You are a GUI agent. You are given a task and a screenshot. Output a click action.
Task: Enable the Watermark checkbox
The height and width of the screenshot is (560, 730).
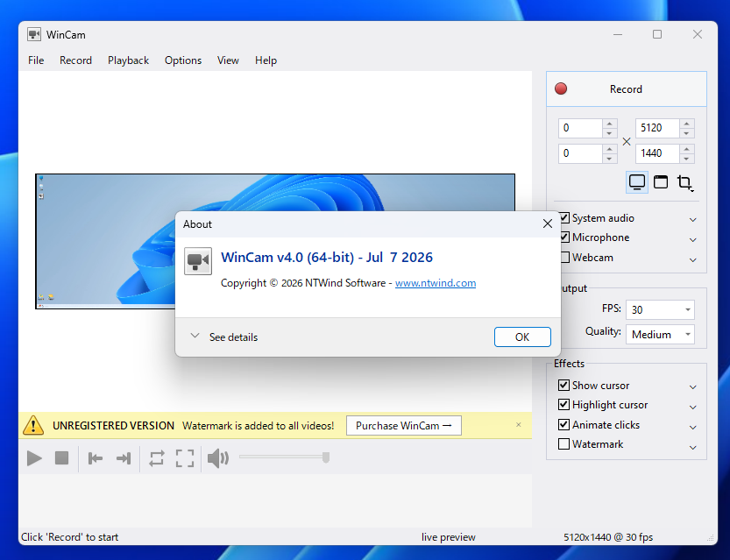pyautogui.click(x=563, y=444)
